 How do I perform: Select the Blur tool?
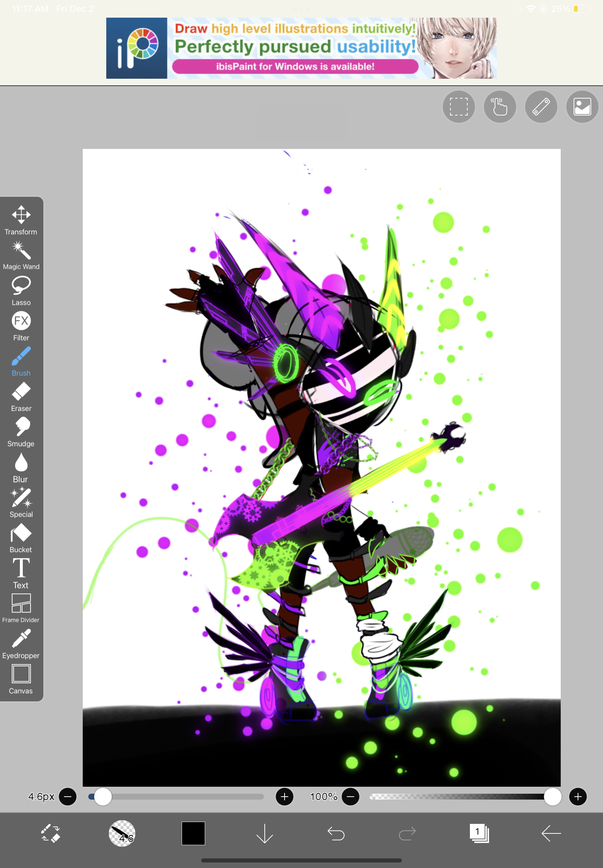point(21,467)
